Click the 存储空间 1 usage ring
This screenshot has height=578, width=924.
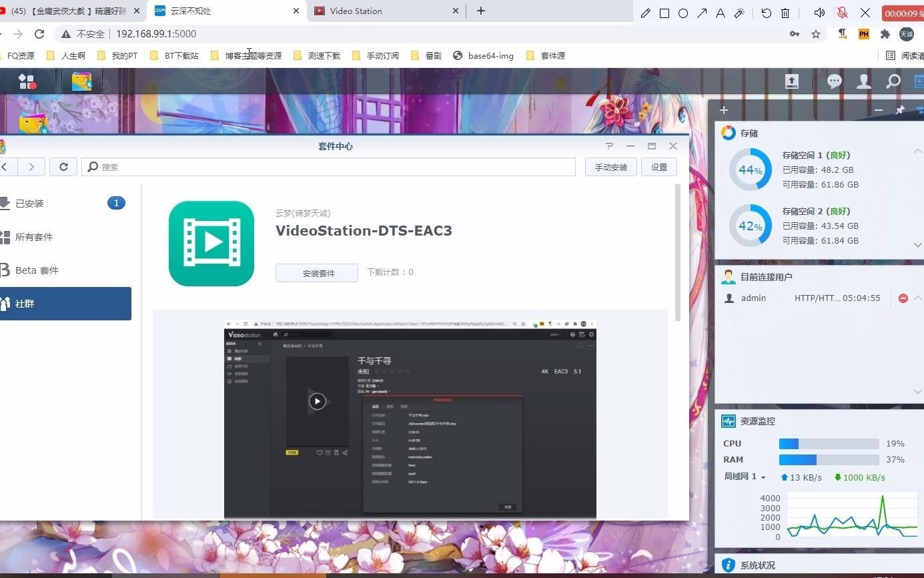click(x=750, y=170)
